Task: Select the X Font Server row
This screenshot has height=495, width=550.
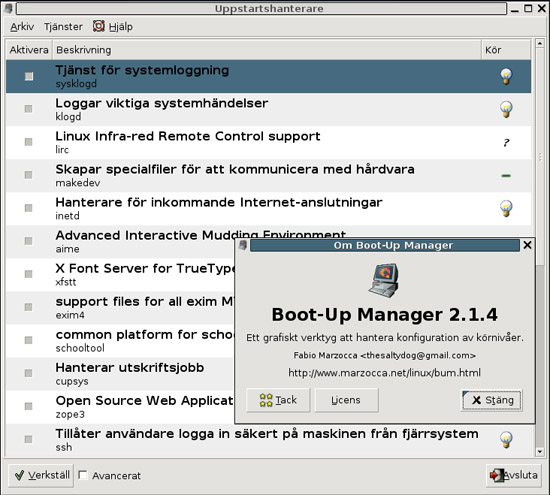Action: [120, 274]
